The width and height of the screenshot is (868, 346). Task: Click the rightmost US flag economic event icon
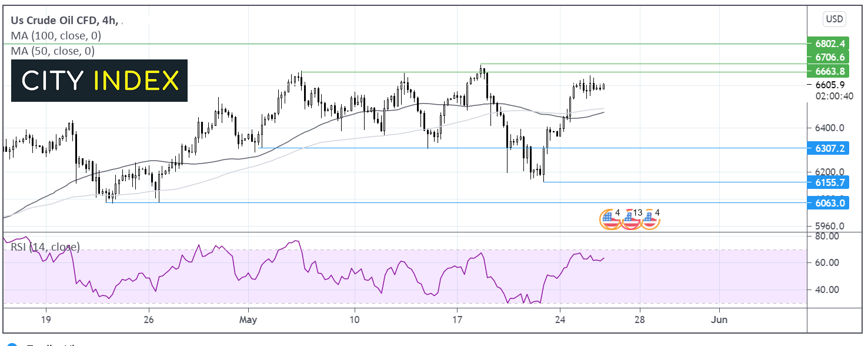pos(650,219)
